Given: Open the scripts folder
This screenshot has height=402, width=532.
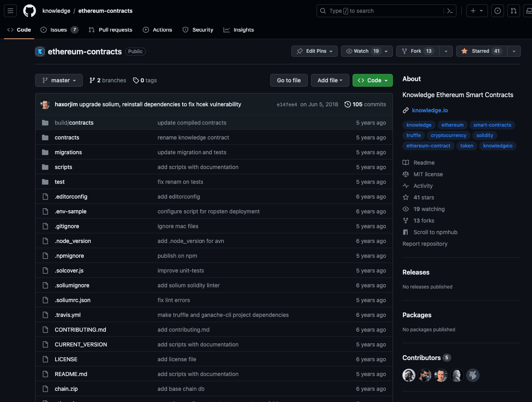Looking at the screenshot, I should [x=64, y=167].
